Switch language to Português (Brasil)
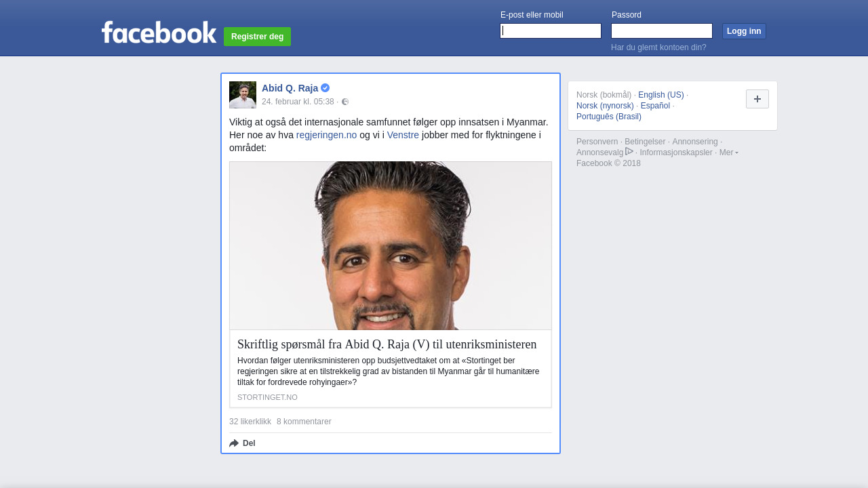Viewport: 868px width, 488px height. (609, 117)
